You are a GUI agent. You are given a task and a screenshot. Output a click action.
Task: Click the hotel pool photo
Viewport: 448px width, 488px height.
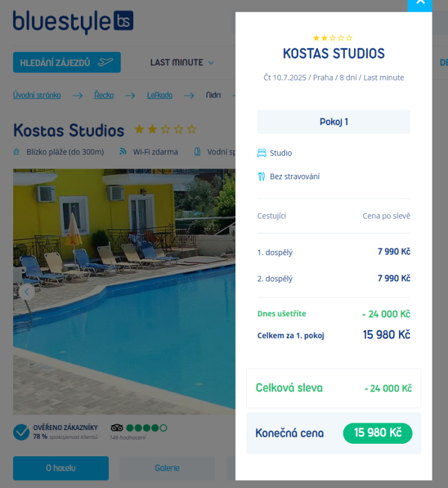click(x=124, y=291)
